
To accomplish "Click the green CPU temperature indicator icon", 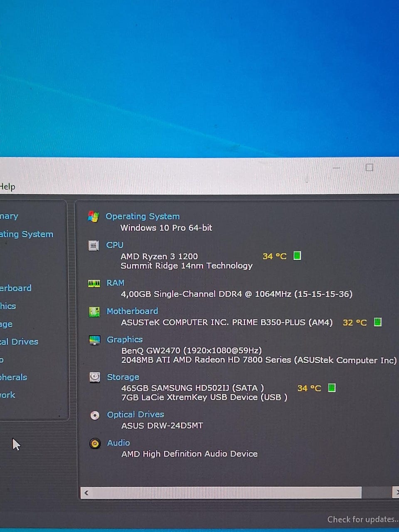I will point(297,256).
